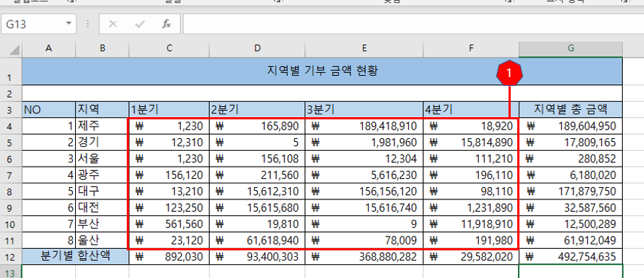This screenshot has width=644, height=278.
Task: Click the '서울' region cell
Action: pyautogui.click(x=102, y=159)
